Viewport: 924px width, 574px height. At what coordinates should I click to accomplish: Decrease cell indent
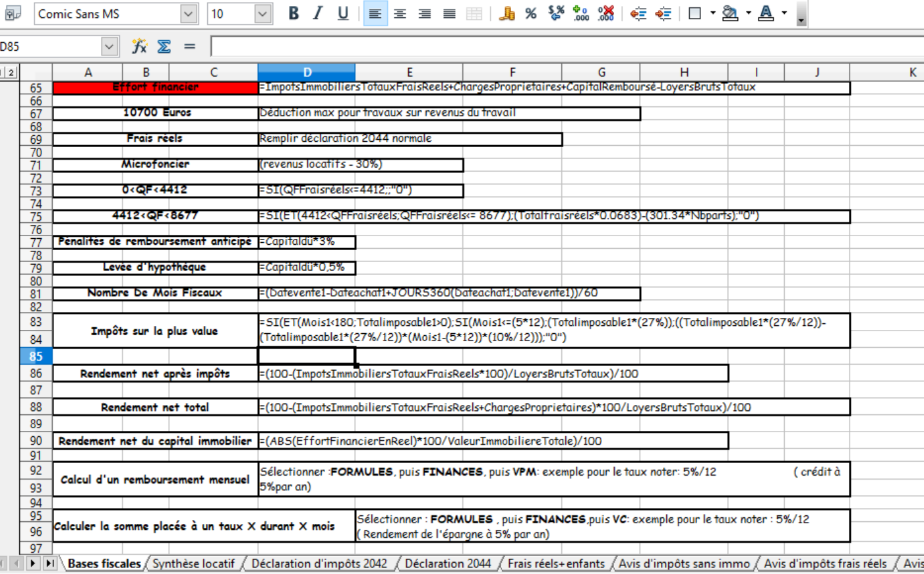pos(638,13)
